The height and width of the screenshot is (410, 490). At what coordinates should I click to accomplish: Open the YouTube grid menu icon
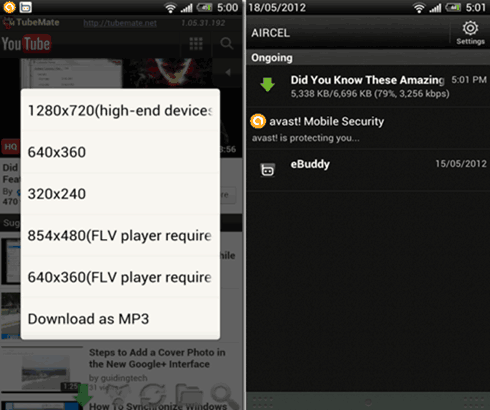[x=196, y=43]
